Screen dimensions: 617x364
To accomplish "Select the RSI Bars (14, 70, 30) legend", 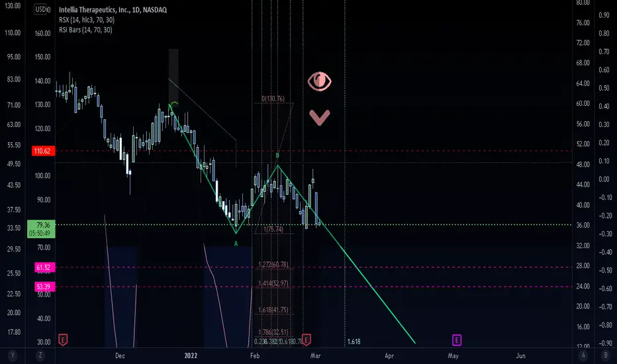I will coord(85,30).
